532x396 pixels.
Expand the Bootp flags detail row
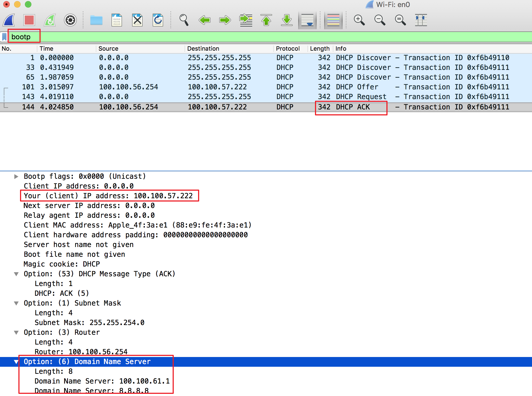[16, 176]
